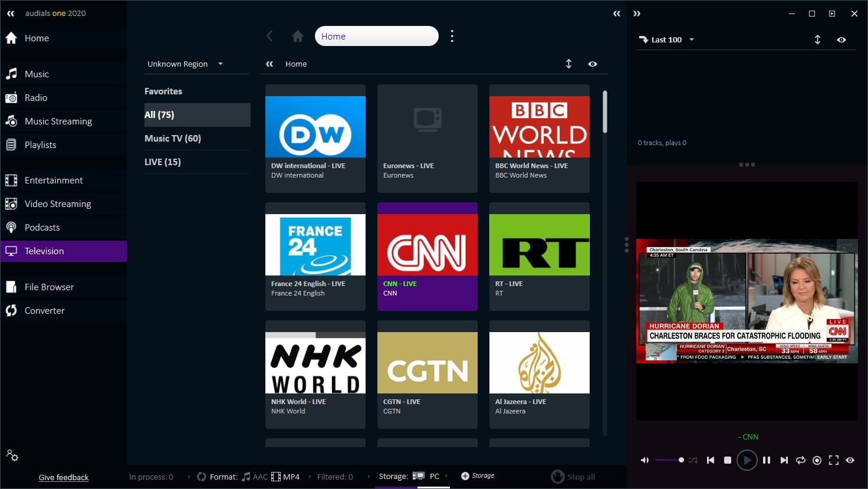This screenshot has width=868, height=489.
Task: Open Video Streaming section
Action: pyautogui.click(x=63, y=204)
